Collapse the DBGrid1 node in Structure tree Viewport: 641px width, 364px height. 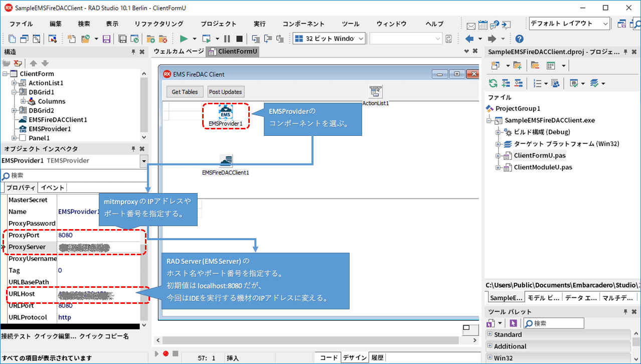tap(15, 92)
